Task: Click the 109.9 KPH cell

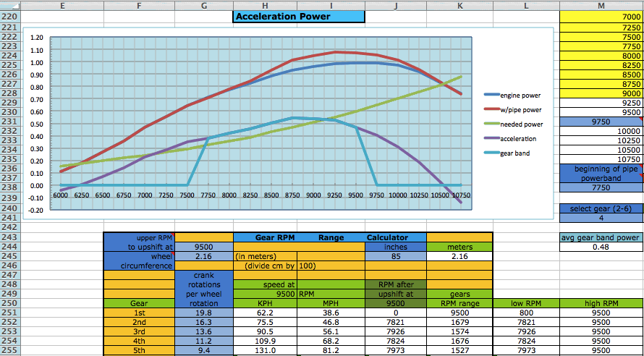Action: click(x=265, y=342)
